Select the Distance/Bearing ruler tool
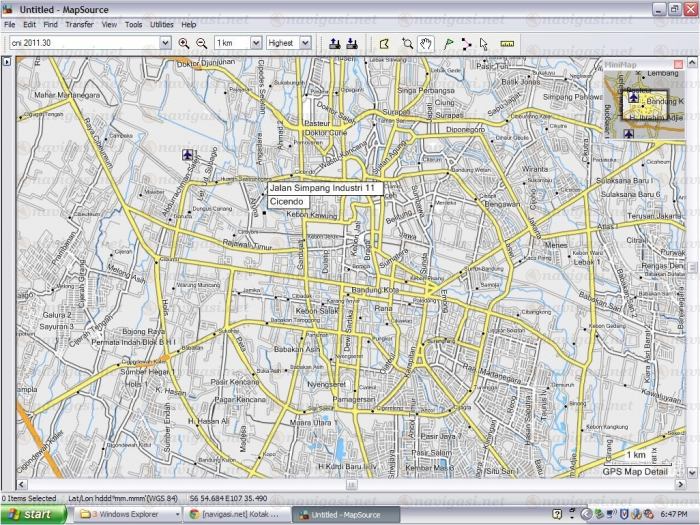This screenshot has width=700, height=525. 506,43
